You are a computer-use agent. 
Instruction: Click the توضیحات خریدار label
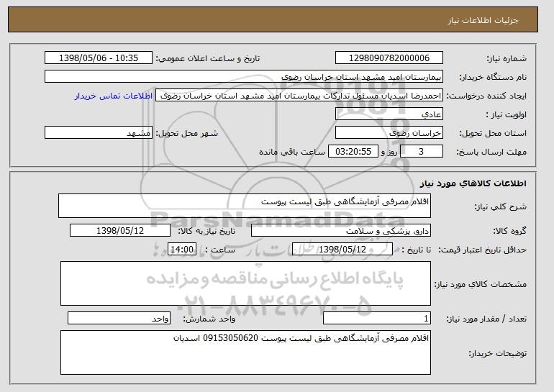pos(497,353)
